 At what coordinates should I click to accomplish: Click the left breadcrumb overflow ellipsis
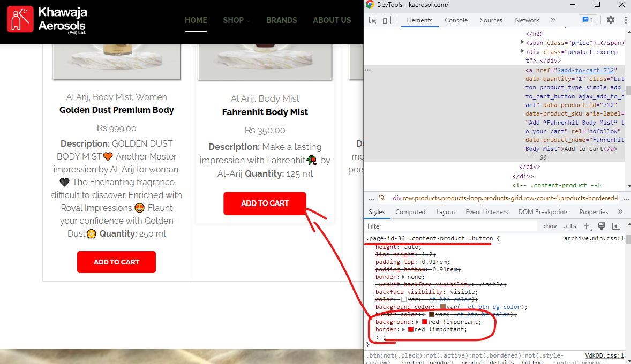click(x=371, y=198)
